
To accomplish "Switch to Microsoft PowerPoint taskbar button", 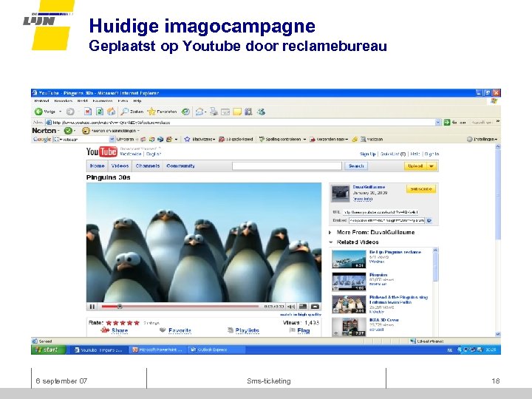I will [x=158, y=349].
